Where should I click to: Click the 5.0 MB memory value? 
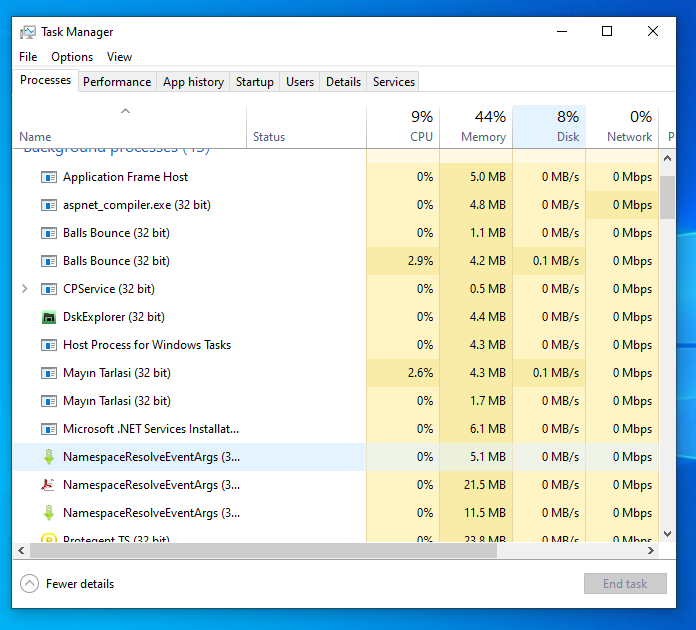(x=488, y=177)
